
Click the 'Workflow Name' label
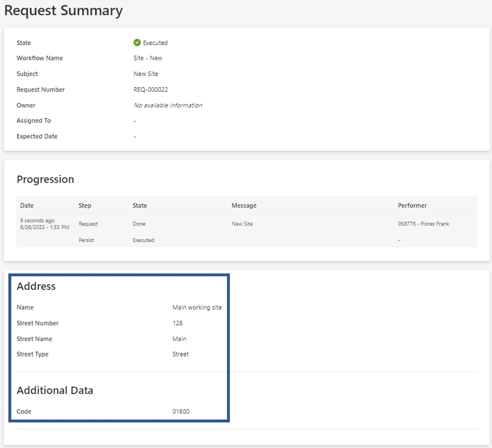tap(39, 58)
